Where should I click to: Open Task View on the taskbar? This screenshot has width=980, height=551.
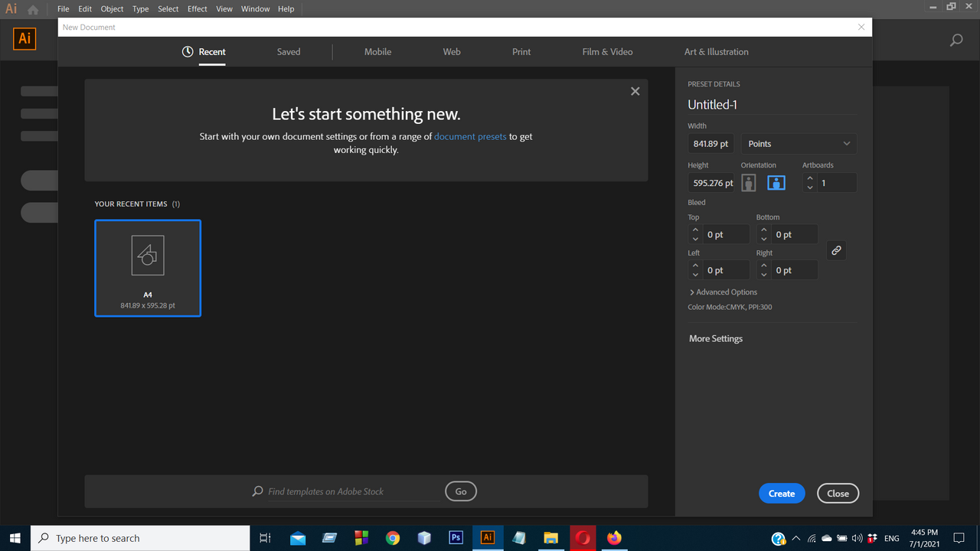[x=266, y=538]
